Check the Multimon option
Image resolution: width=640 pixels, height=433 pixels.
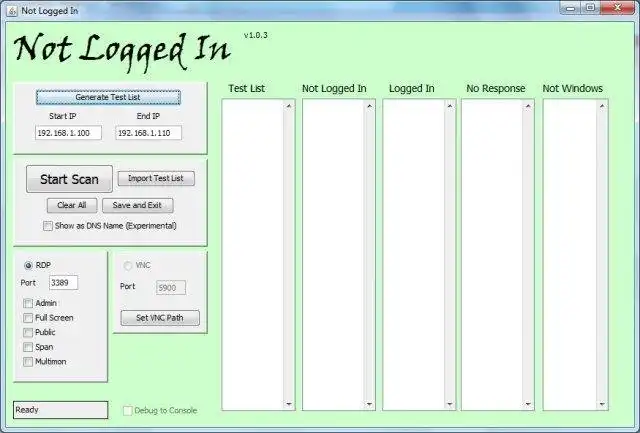click(28, 362)
